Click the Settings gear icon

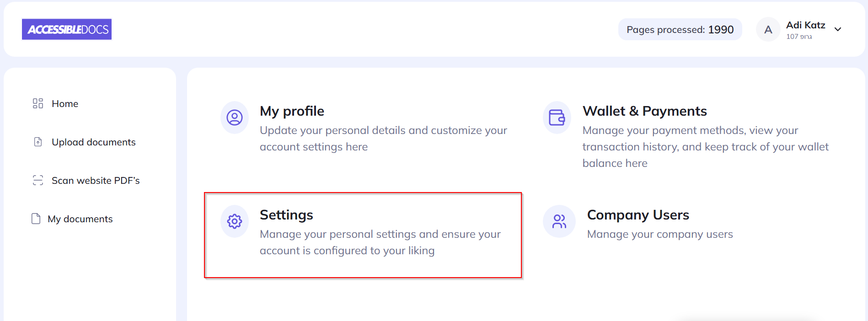coord(234,221)
